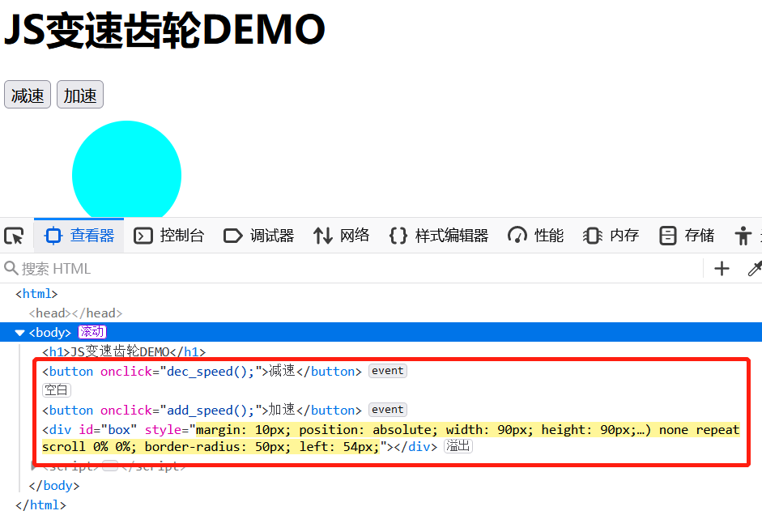Open the event listeners popup for 减速 button
The width and height of the screenshot is (762, 532).
(x=387, y=370)
